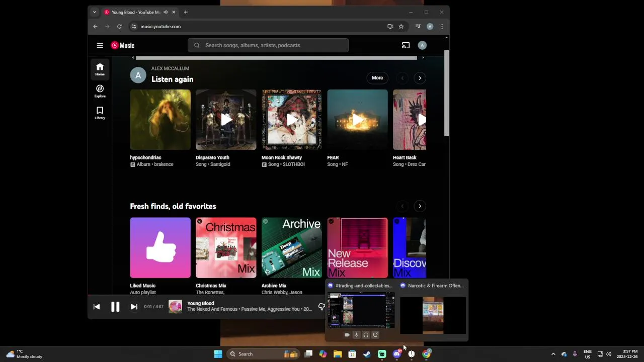Click the page vertical scrollbar

pos(446,93)
